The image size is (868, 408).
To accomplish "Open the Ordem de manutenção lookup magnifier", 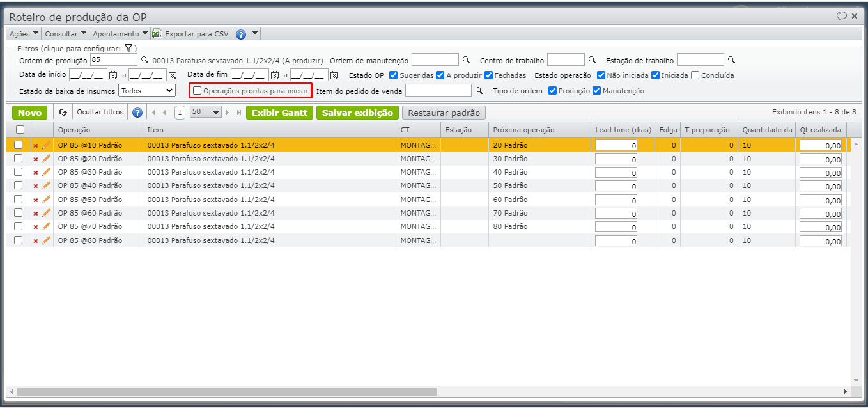I will [x=466, y=60].
